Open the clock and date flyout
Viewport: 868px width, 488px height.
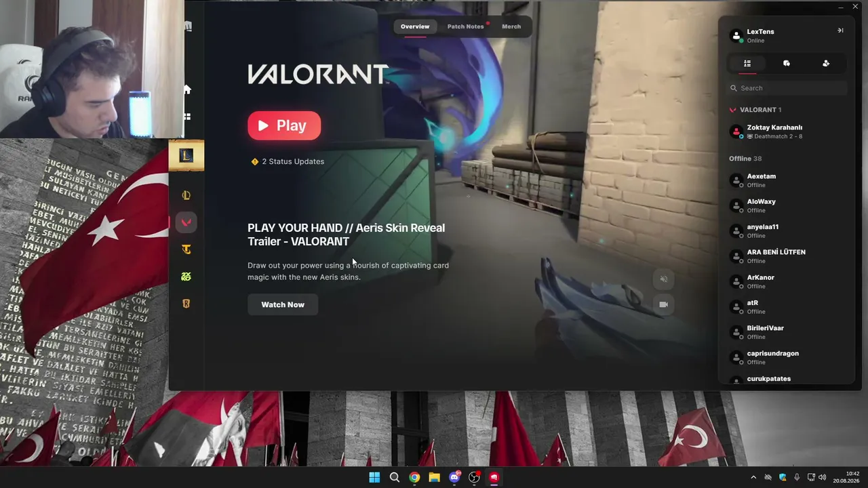847,477
